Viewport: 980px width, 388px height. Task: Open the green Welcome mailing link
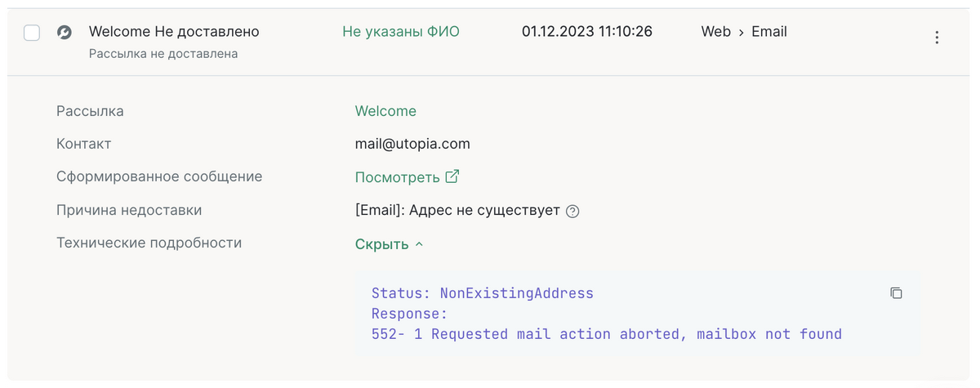coord(385,111)
